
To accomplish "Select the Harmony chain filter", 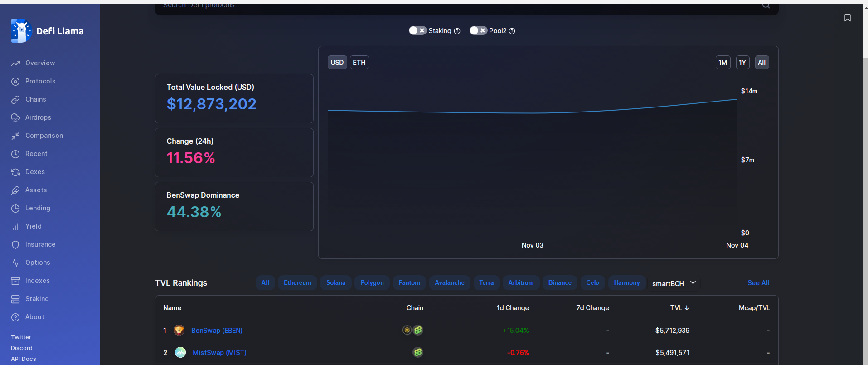I will coord(627,282).
